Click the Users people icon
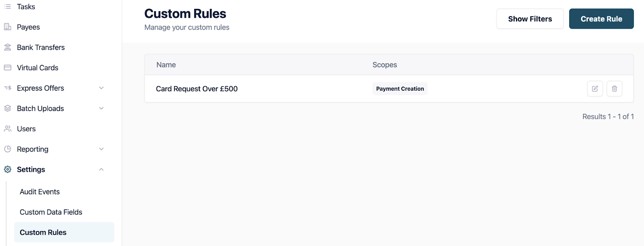Screen dimensions: 644x246 pos(8,129)
